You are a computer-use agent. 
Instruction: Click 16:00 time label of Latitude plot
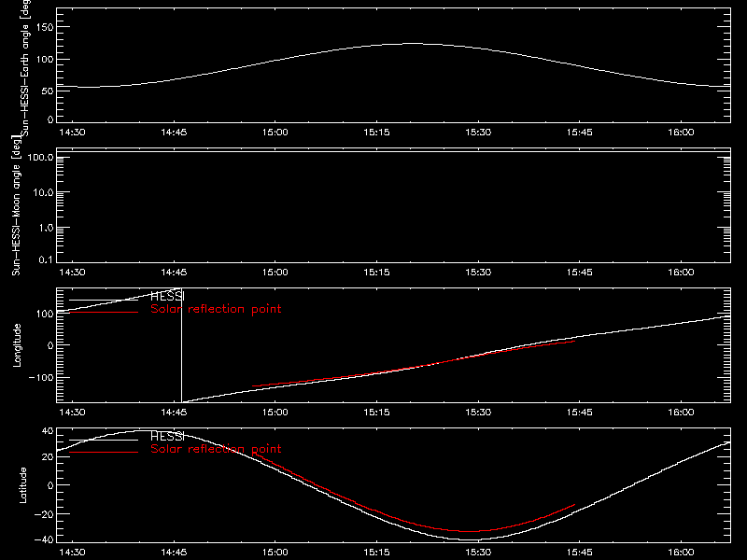(x=681, y=553)
